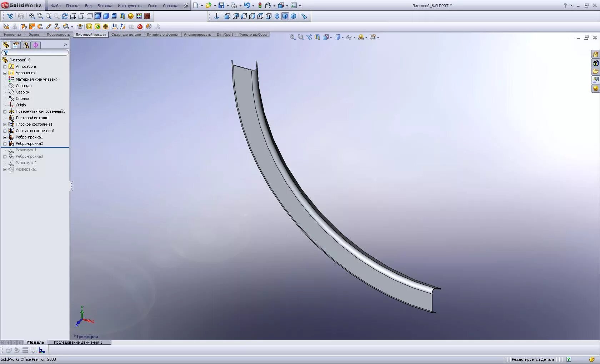Click the filter input field above the tree

pyautogui.click(x=36, y=52)
